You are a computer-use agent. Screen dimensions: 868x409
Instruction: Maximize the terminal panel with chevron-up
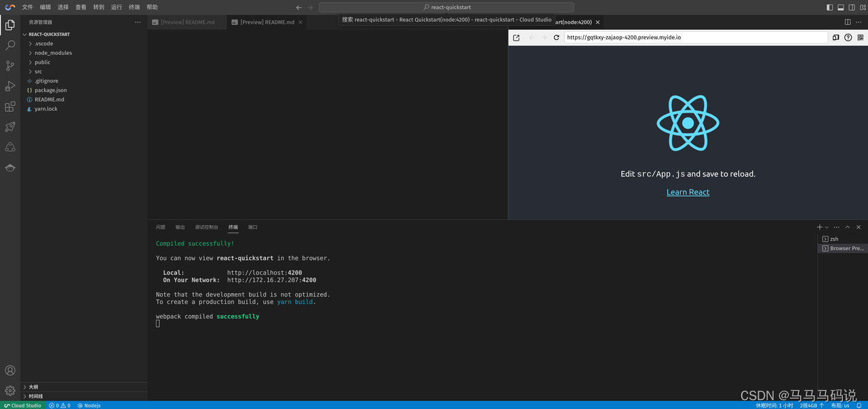848,227
